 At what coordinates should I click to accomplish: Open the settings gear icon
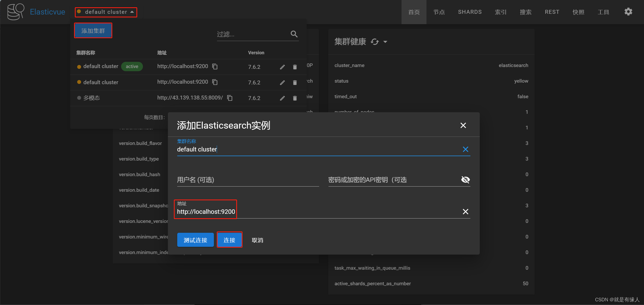click(628, 12)
